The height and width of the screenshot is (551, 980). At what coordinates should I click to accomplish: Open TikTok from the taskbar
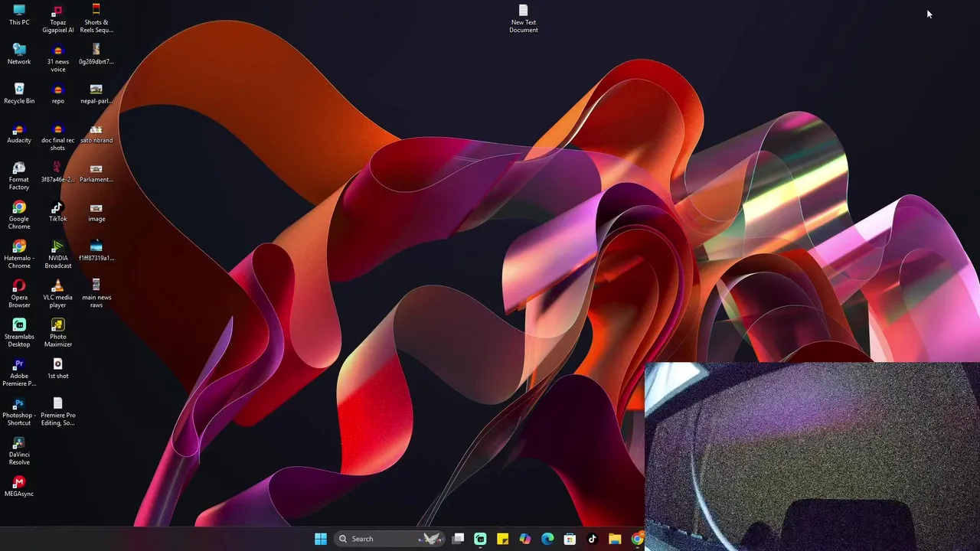coord(592,539)
